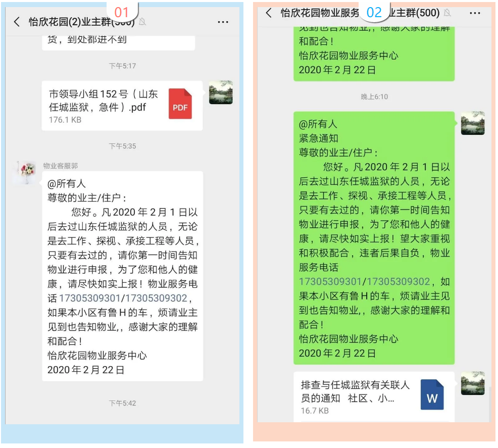Open 排查与任城监狱有关联人员的通知 document message

tap(374, 397)
